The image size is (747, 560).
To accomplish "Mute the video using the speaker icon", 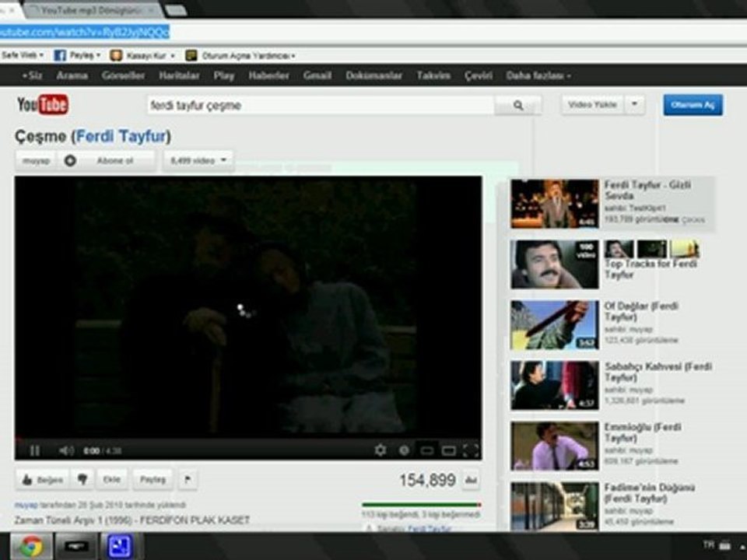I will click(x=65, y=450).
